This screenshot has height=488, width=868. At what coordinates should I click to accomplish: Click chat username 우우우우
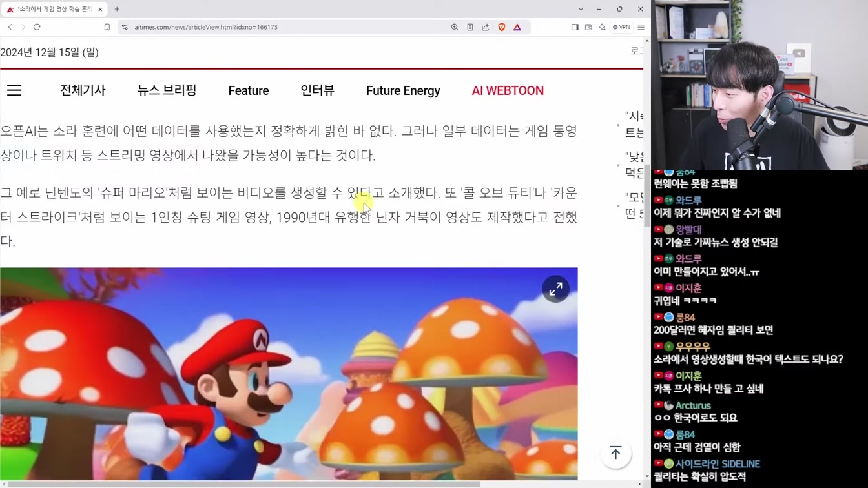click(693, 347)
